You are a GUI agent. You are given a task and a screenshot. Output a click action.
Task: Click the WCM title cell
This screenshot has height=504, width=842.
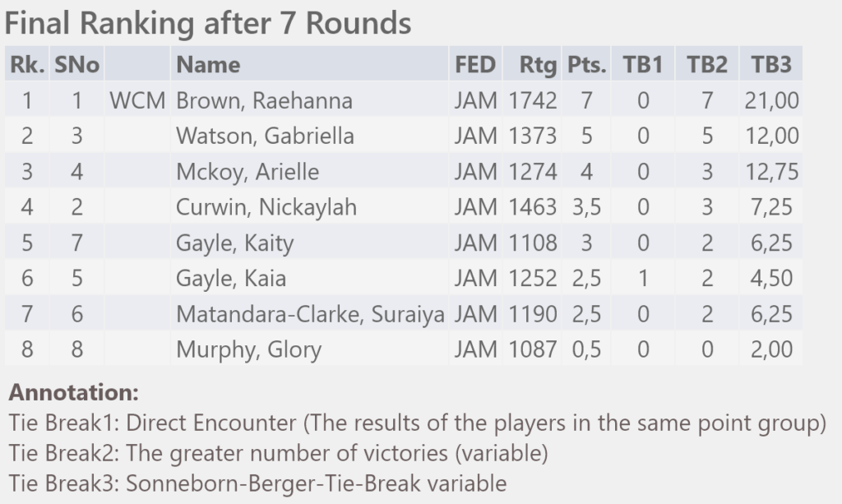(137, 101)
